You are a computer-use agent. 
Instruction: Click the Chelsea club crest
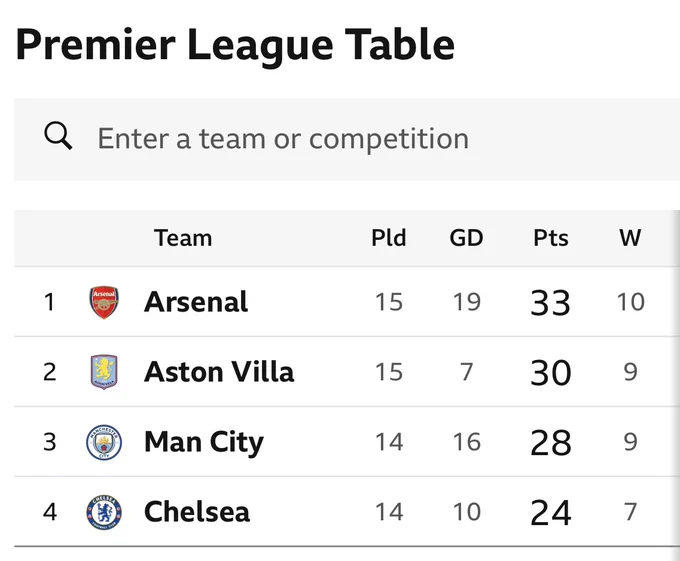pos(104,512)
